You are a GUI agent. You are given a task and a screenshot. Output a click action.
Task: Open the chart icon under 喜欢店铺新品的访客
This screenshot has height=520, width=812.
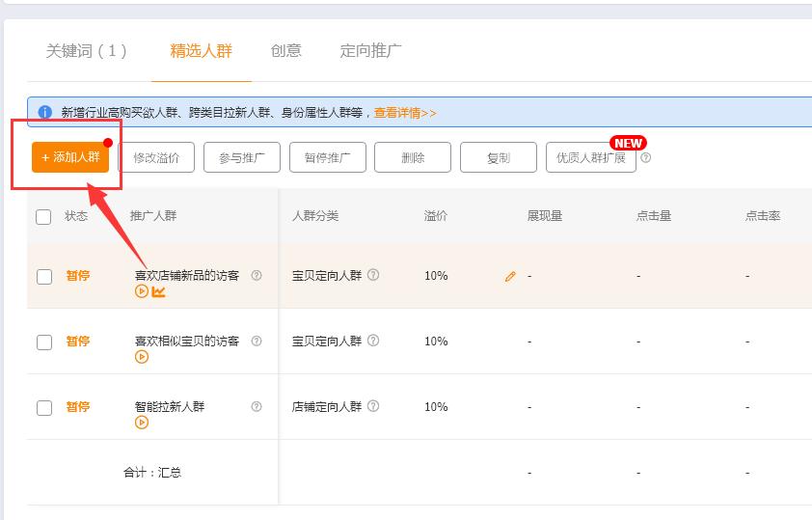click(158, 291)
